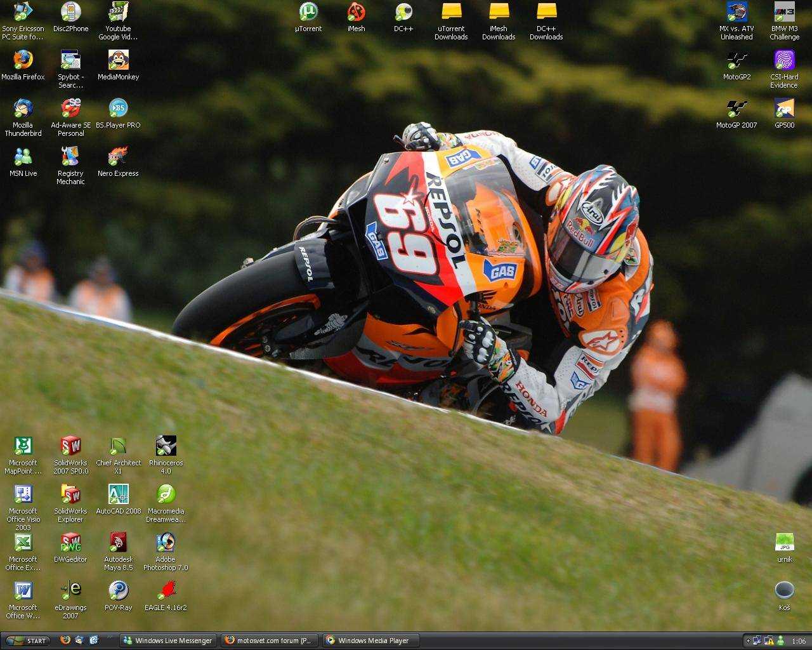Select the Koš recycle bin icon

point(784,596)
